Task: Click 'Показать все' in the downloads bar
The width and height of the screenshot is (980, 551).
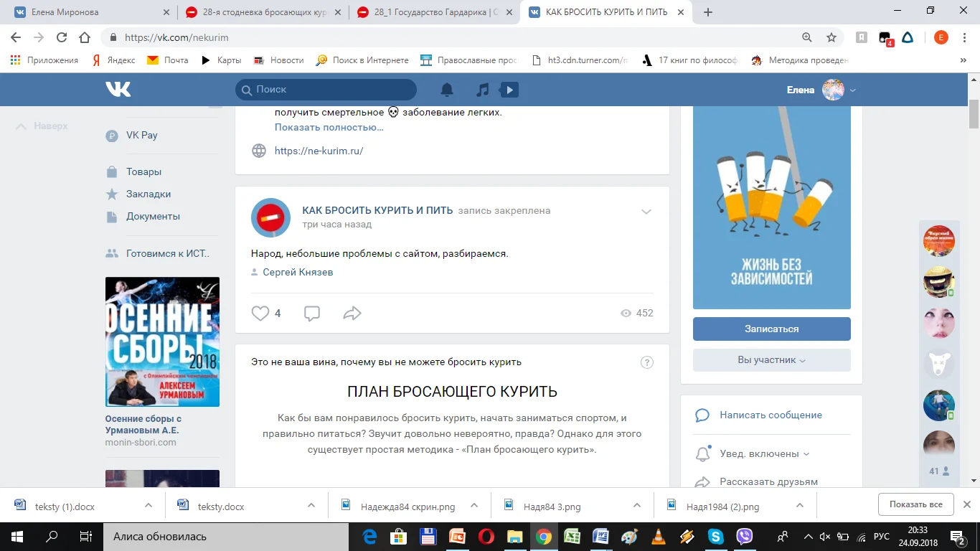Action: (x=915, y=504)
